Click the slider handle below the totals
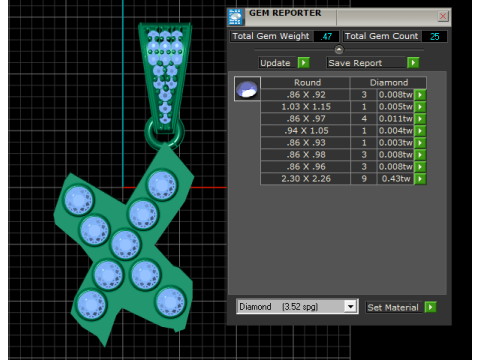The image size is (480, 360). [339, 50]
